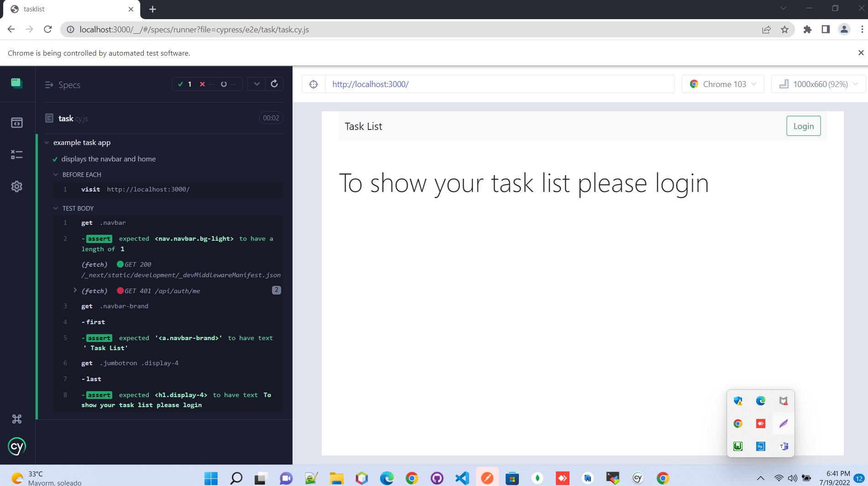
Task: Open Cypress Settings gear icon
Action: click(17, 186)
